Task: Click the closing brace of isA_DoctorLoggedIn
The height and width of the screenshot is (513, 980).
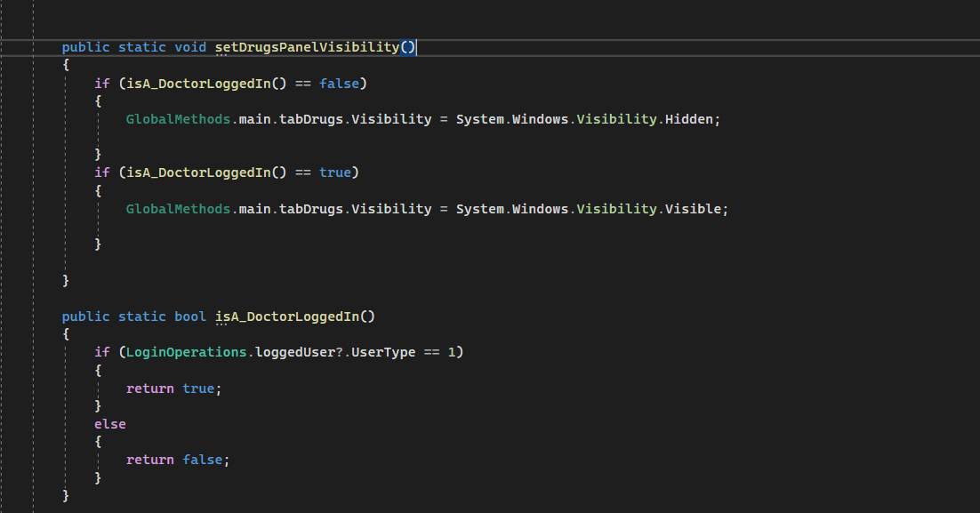Action: 65,494
